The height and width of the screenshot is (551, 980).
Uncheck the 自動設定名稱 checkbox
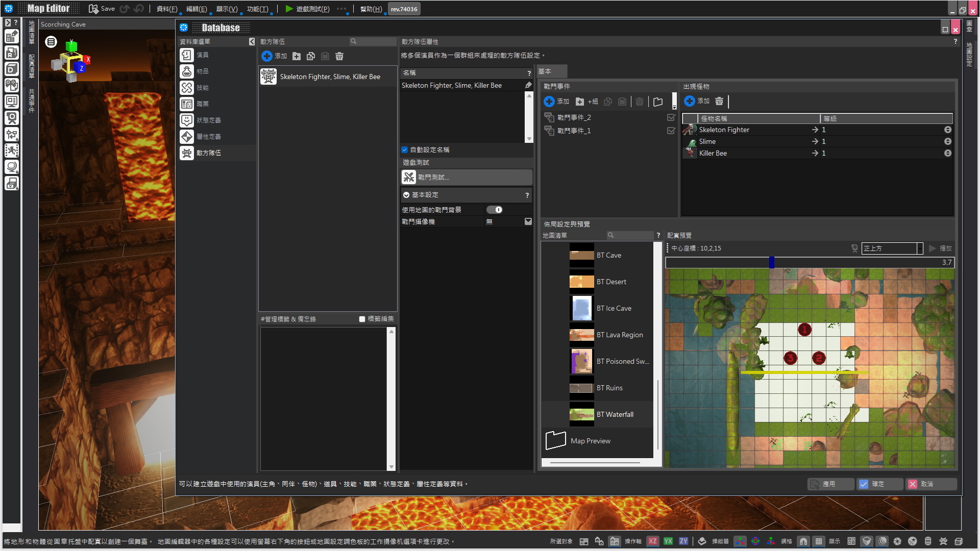[405, 149]
